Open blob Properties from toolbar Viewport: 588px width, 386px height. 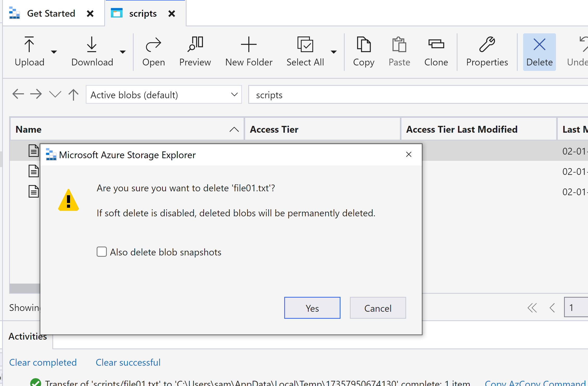(x=487, y=52)
